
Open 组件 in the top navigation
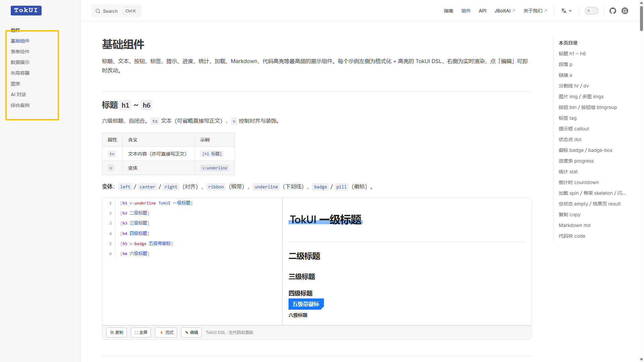[466, 11]
